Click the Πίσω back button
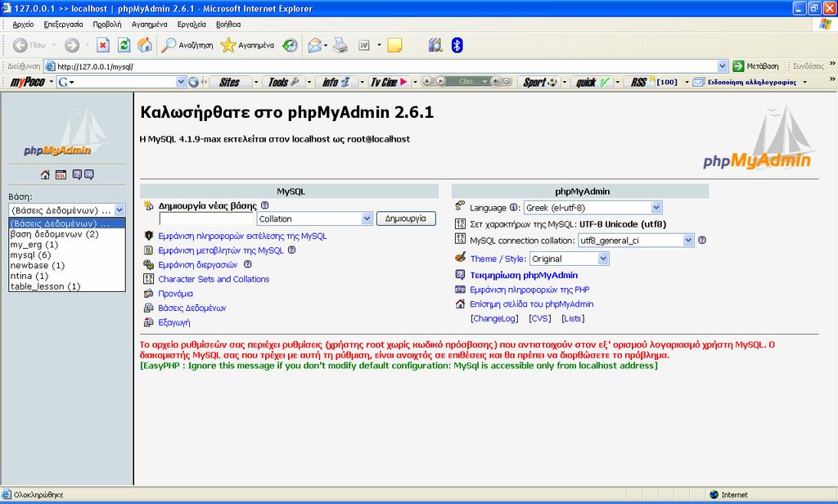 30,46
